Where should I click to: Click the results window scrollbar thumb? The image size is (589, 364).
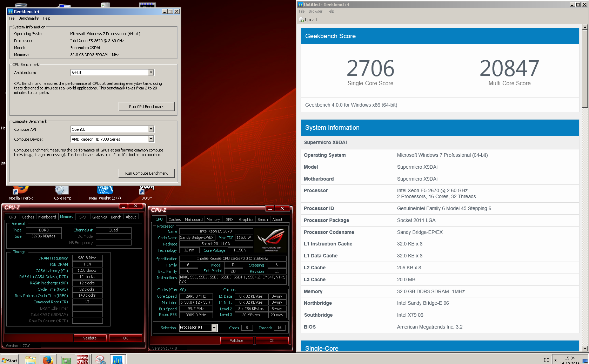click(x=585, y=69)
